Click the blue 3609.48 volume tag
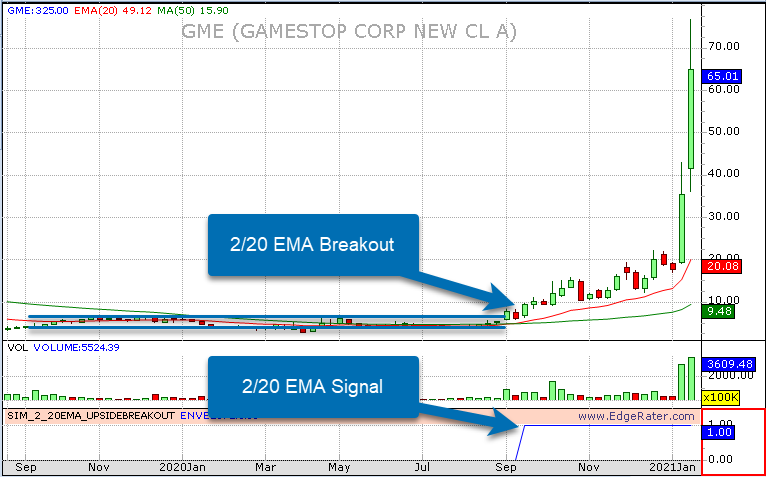 click(728, 365)
